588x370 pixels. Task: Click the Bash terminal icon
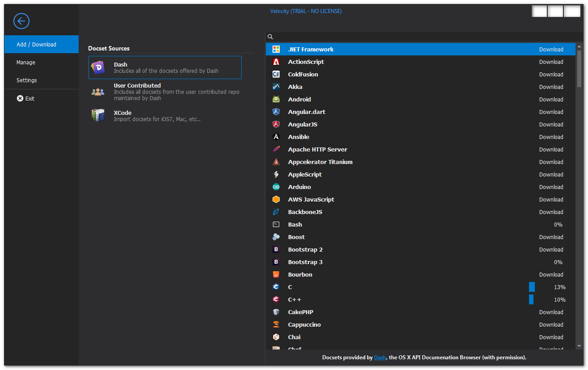(276, 224)
